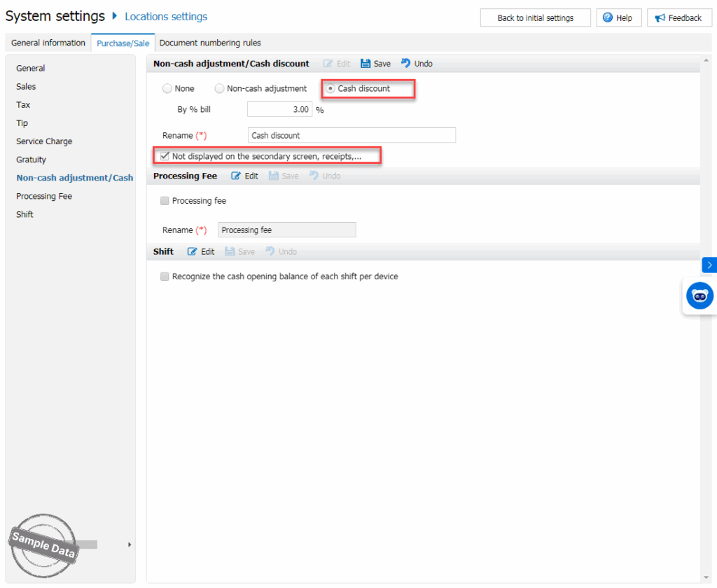Select Non-cash adjustment radio button
The image size is (717, 588).
pos(220,89)
